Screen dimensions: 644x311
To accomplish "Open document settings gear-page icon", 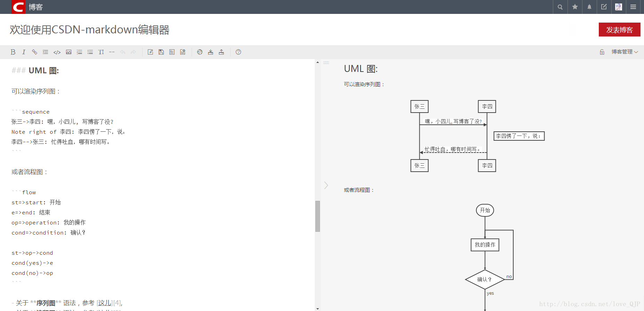I will pos(183,52).
